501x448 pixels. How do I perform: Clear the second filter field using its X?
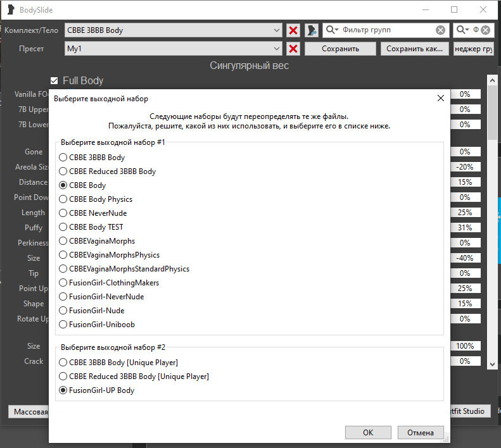(x=485, y=30)
